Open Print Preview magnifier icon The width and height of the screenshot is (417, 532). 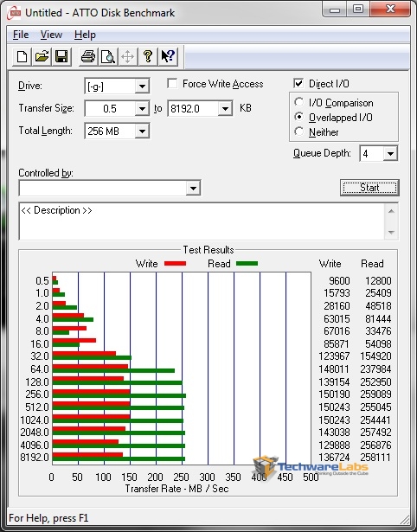(x=108, y=56)
